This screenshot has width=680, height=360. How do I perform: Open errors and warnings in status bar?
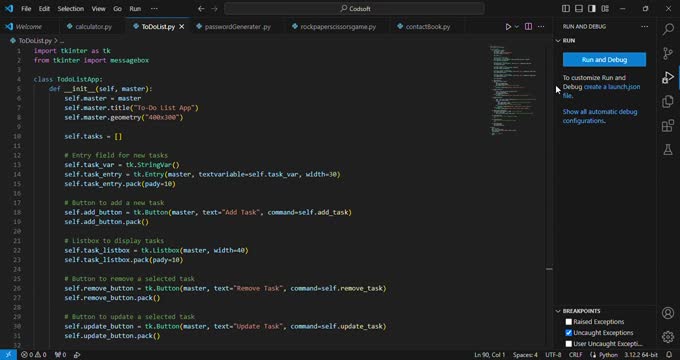click(33, 355)
